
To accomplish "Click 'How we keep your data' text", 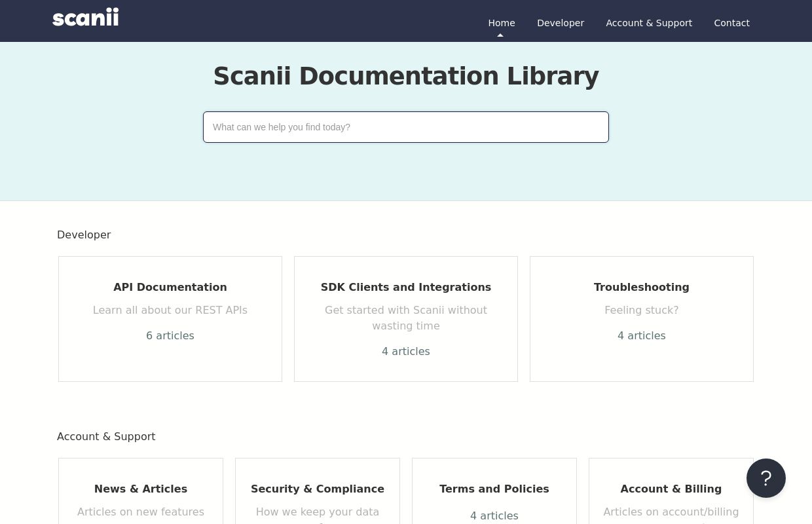I will pos(318,512).
